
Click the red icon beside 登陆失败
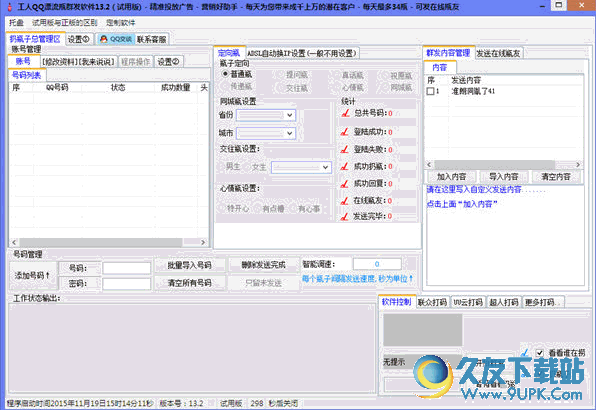[344, 149]
